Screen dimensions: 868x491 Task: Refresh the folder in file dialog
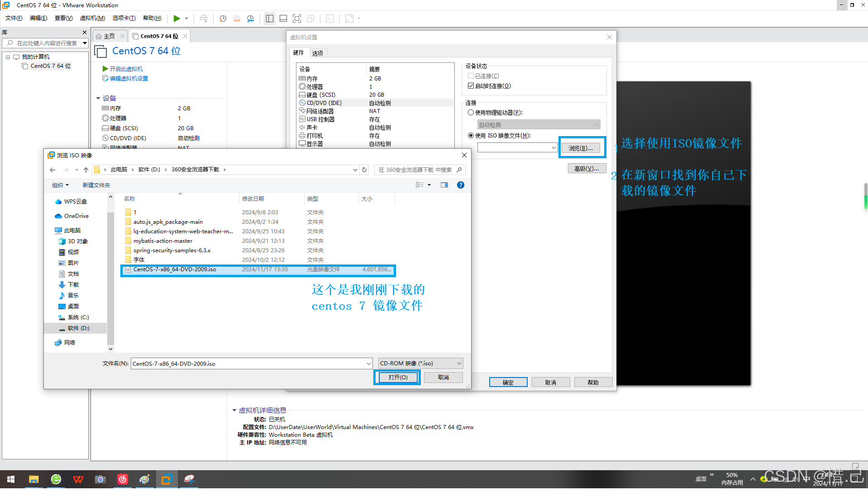(x=364, y=170)
